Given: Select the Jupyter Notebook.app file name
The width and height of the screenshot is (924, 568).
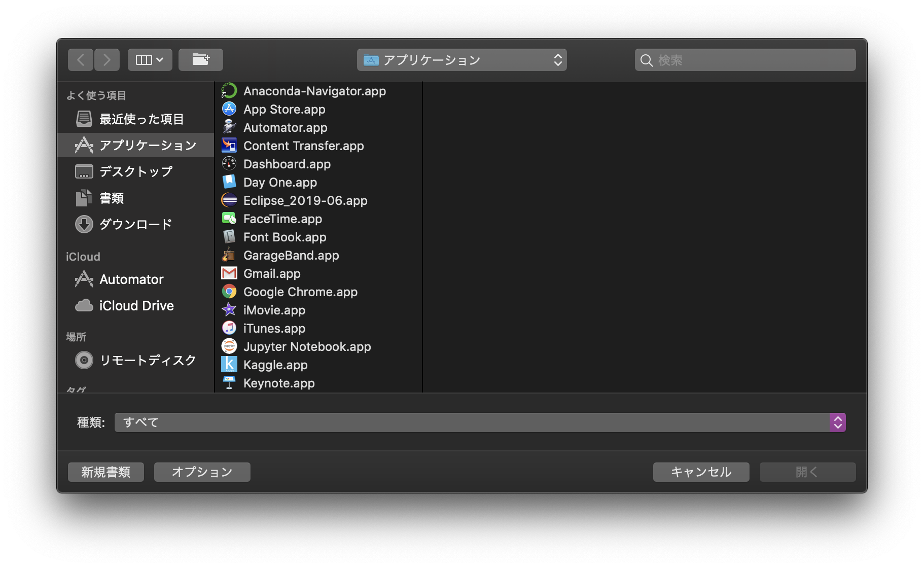Looking at the screenshot, I should tap(307, 346).
